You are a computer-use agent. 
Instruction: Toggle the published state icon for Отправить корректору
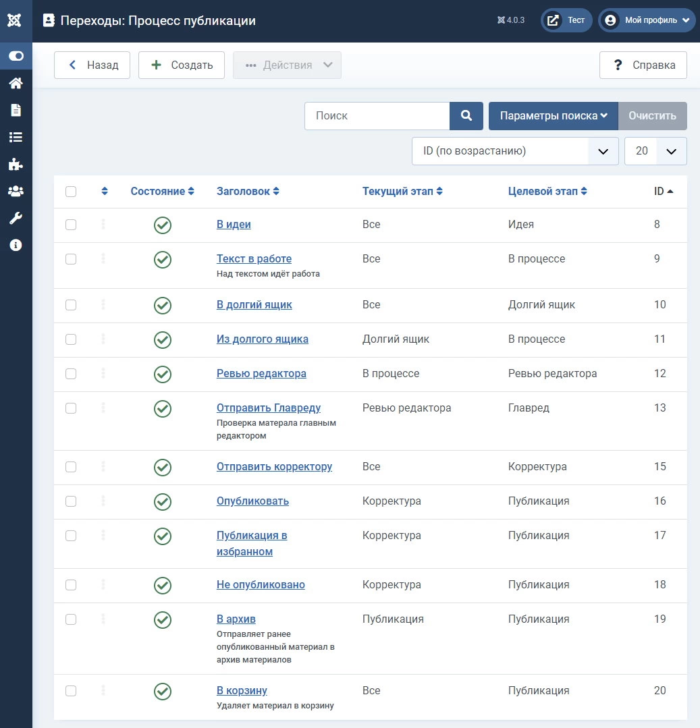tap(163, 468)
